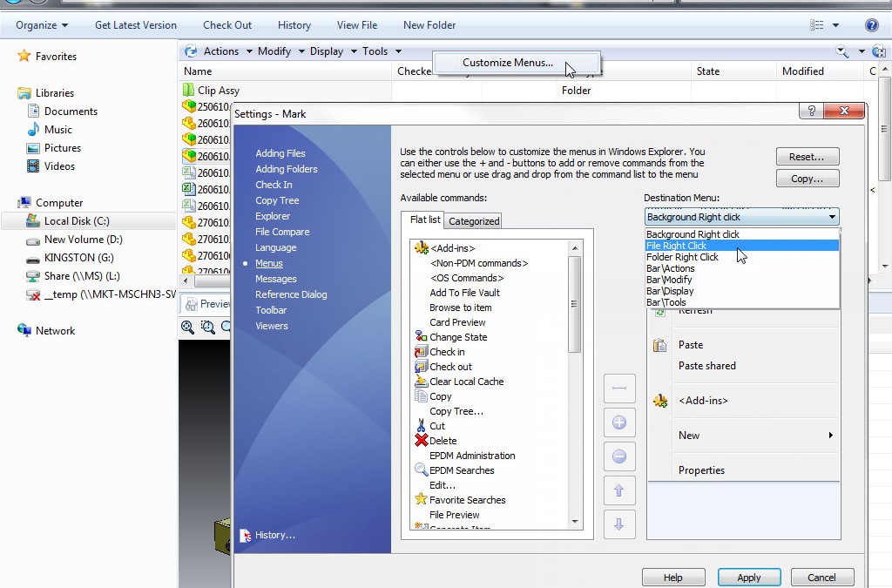
Task: Click the Cut scissors icon
Action: tap(422, 426)
